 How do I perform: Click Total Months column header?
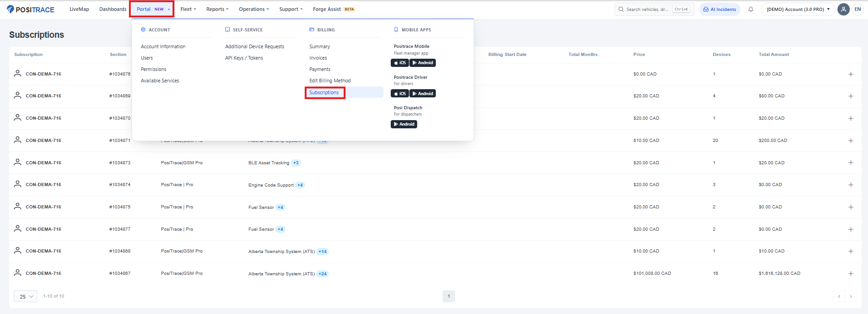point(583,55)
